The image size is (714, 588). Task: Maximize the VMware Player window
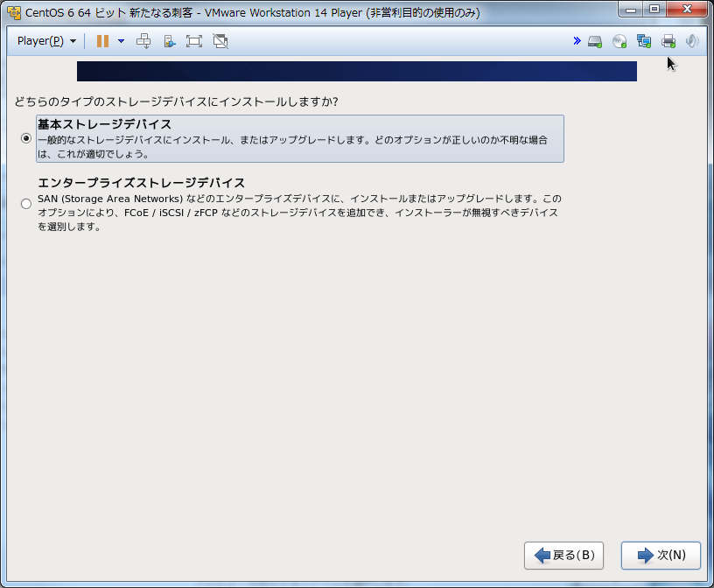(x=654, y=10)
